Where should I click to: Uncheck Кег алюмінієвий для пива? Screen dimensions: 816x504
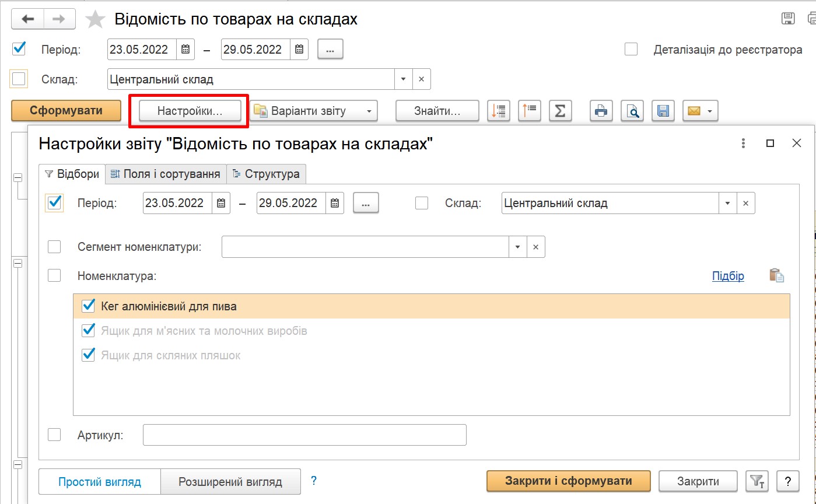pyautogui.click(x=89, y=305)
